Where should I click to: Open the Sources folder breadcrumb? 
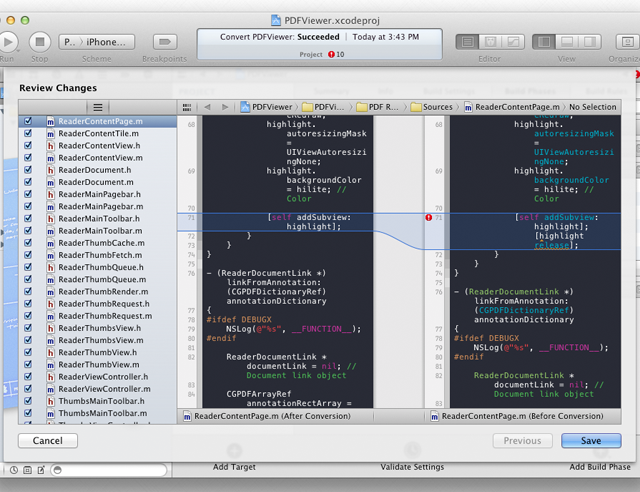click(x=432, y=107)
